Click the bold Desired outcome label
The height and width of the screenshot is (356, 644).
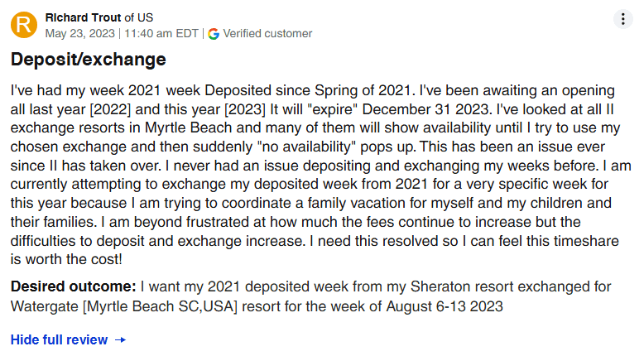tap(73, 286)
